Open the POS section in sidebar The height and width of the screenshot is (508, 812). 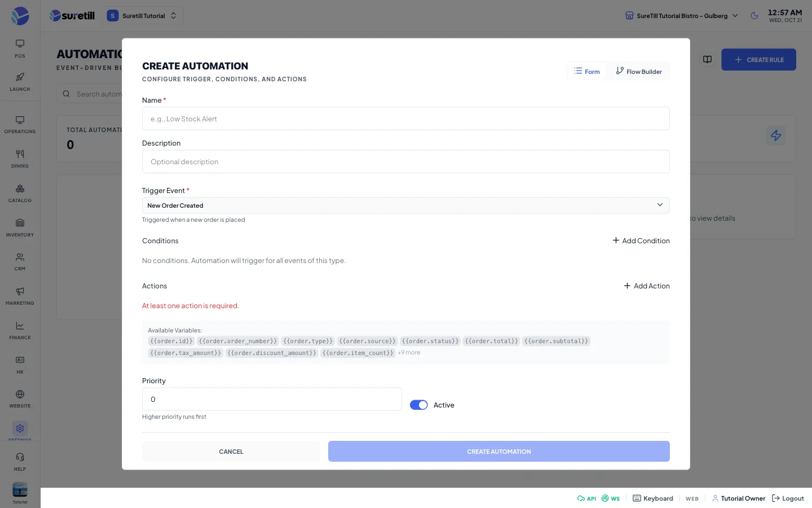20,49
